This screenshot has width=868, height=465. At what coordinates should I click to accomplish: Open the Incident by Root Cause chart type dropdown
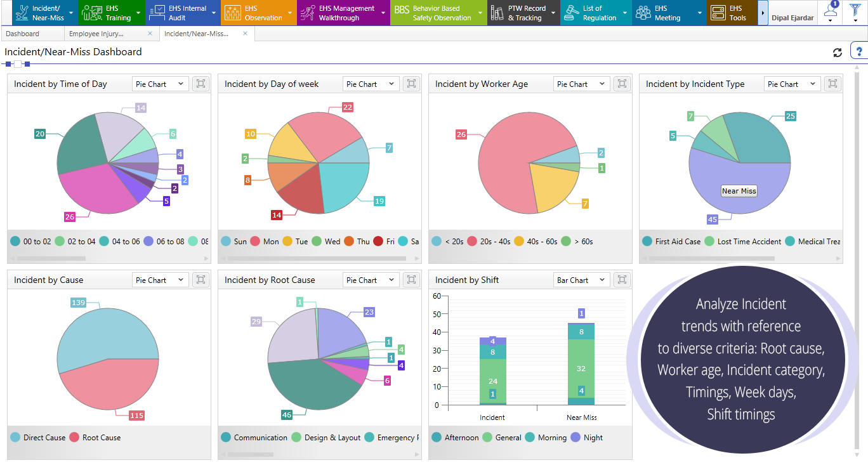click(371, 279)
